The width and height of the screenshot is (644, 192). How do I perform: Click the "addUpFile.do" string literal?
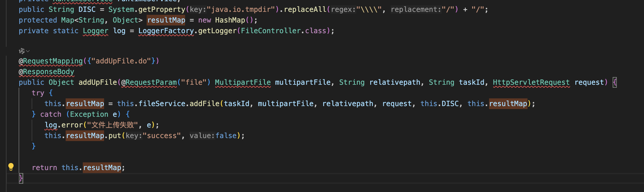pyautogui.click(x=121, y=61)
